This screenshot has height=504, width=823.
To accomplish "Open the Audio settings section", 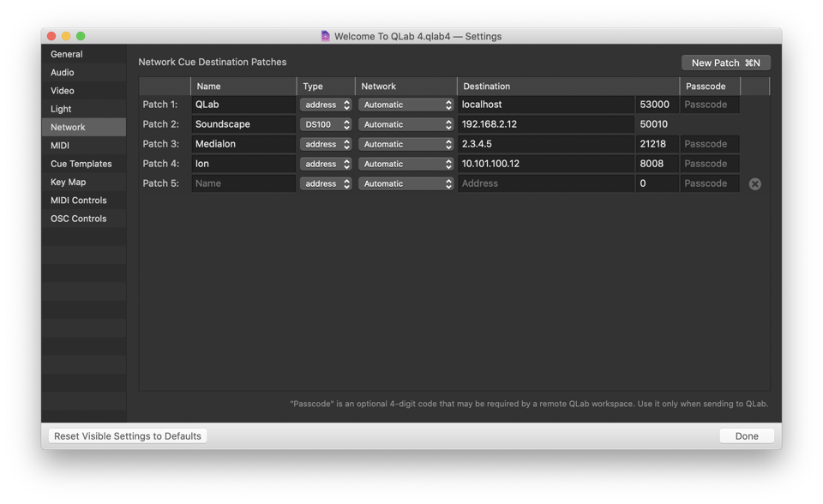I will [x=63, y=73].
